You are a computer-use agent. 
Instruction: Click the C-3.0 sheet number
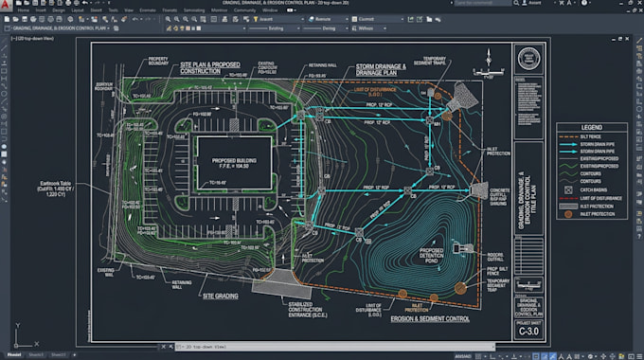pos(528,332)
